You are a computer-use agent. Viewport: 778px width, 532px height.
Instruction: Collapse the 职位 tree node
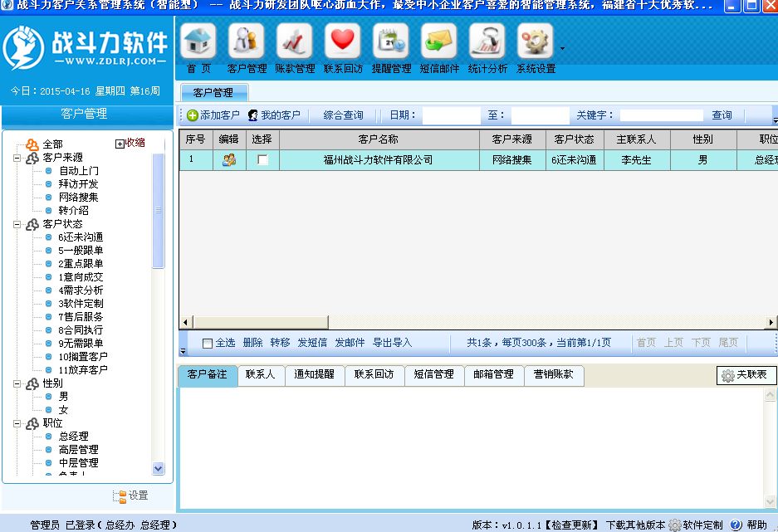tap(17, 423)
